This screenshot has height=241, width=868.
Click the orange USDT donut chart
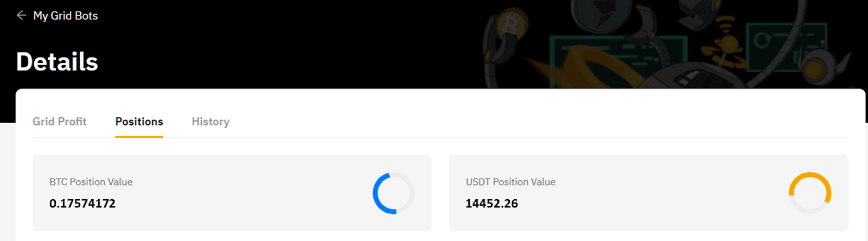810,193
